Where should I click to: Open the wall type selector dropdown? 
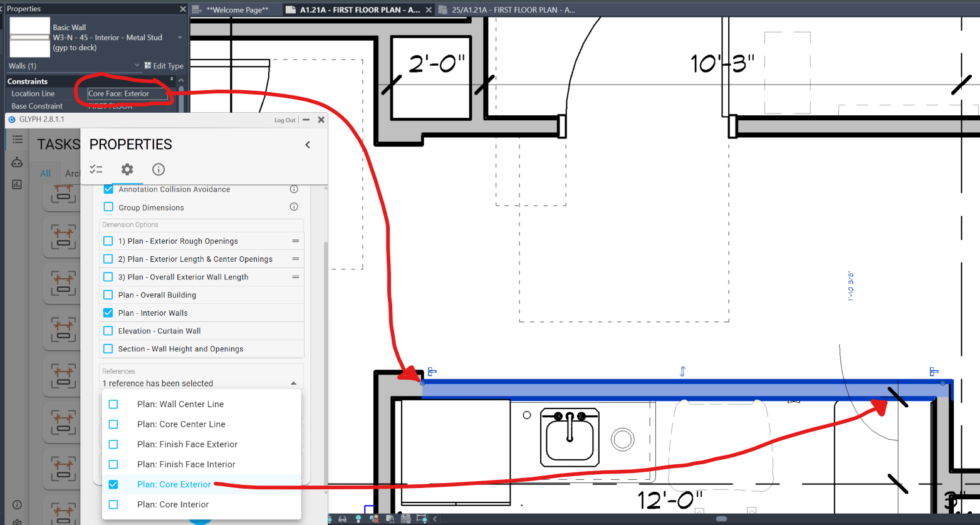coord(180,38)
